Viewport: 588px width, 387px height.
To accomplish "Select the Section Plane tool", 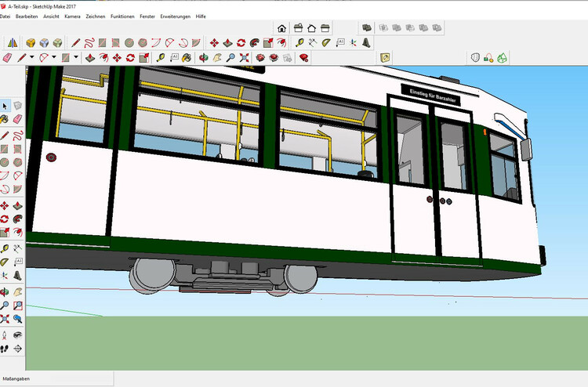I will tap(17, 349).
